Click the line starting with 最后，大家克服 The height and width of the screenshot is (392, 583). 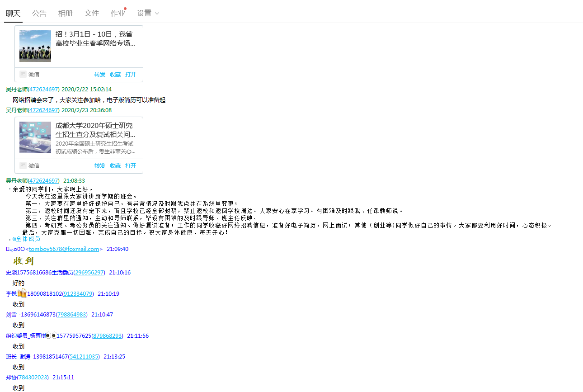click(x=126, y=232)
